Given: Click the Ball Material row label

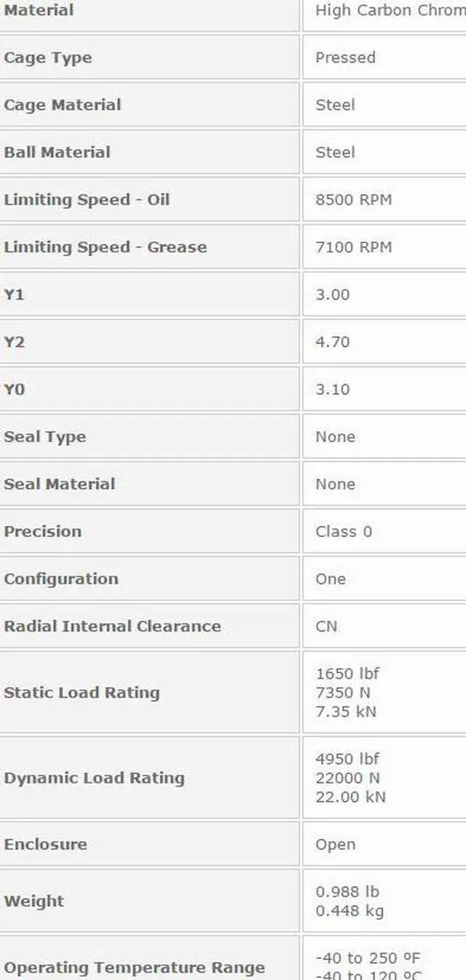Looking at the screenshot, I should pos(58,153).
